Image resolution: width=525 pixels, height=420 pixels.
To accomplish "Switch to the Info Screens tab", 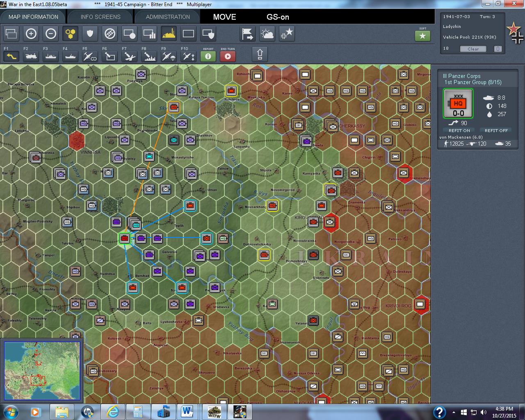I will [100, 17].
